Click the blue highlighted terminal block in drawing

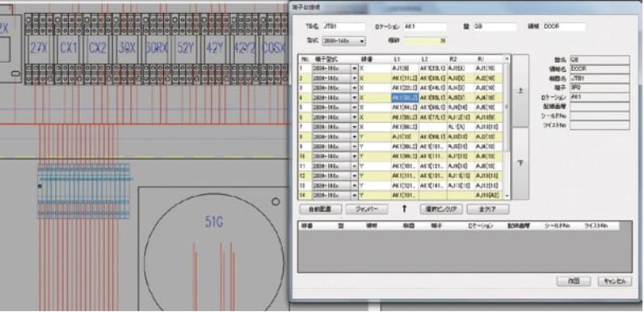[x=84, y=191]
